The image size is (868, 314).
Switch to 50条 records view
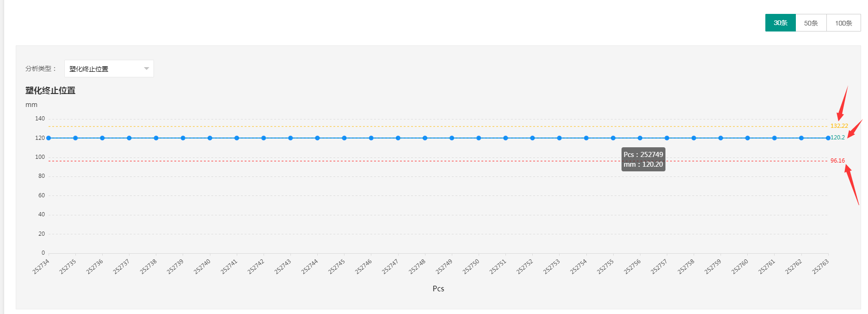coord(811,23)
